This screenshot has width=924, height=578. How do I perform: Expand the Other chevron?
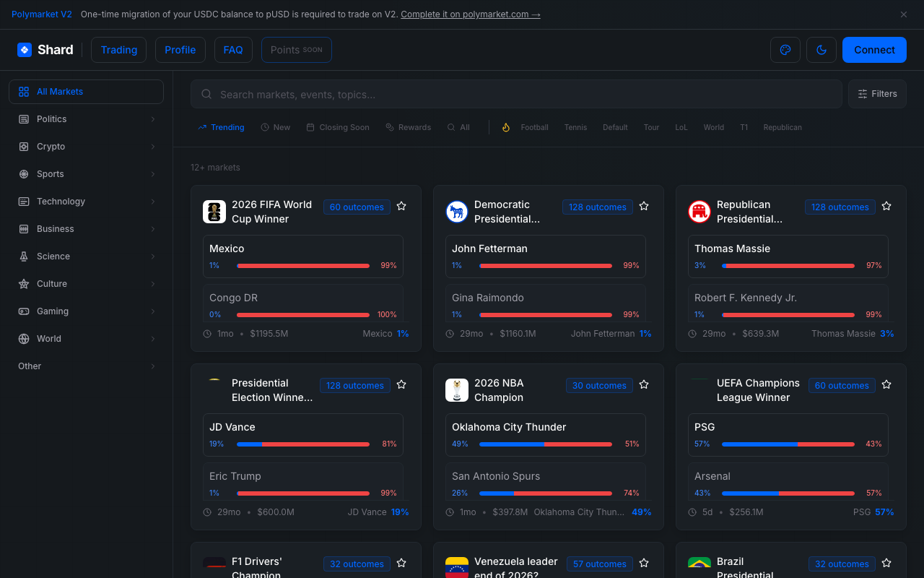point(153,366)
